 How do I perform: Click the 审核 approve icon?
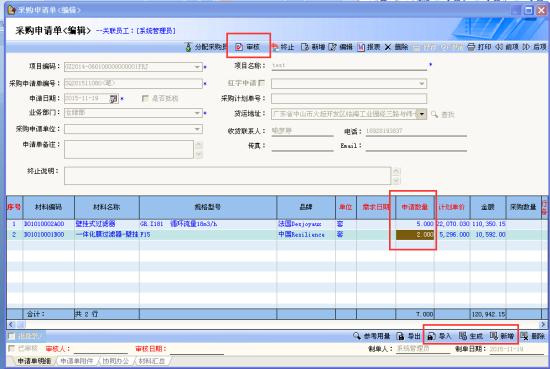239,47
